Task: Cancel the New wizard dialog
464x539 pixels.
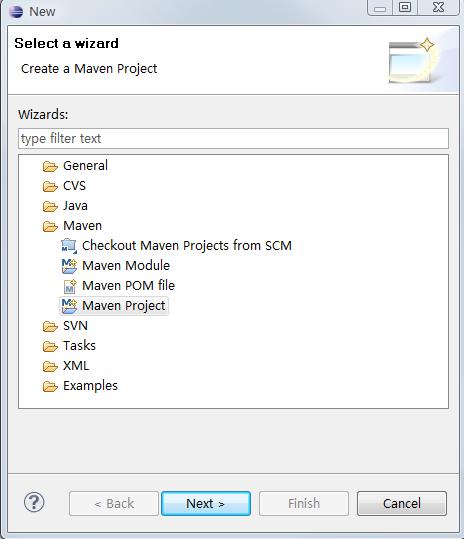Action: pyautogui.click(x=402, y=504)
